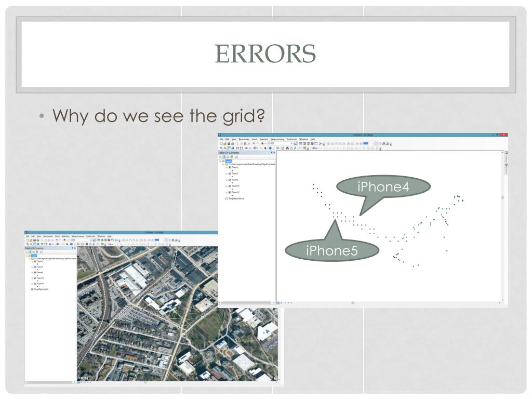Open Customize menu in the dot-map ArcMap window
Image resolution: width=532 pixels, height=399 pixels.
coord(292,139)
